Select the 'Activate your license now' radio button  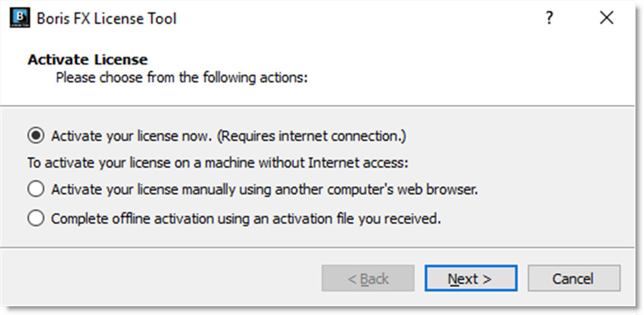(x=36, y=136)
